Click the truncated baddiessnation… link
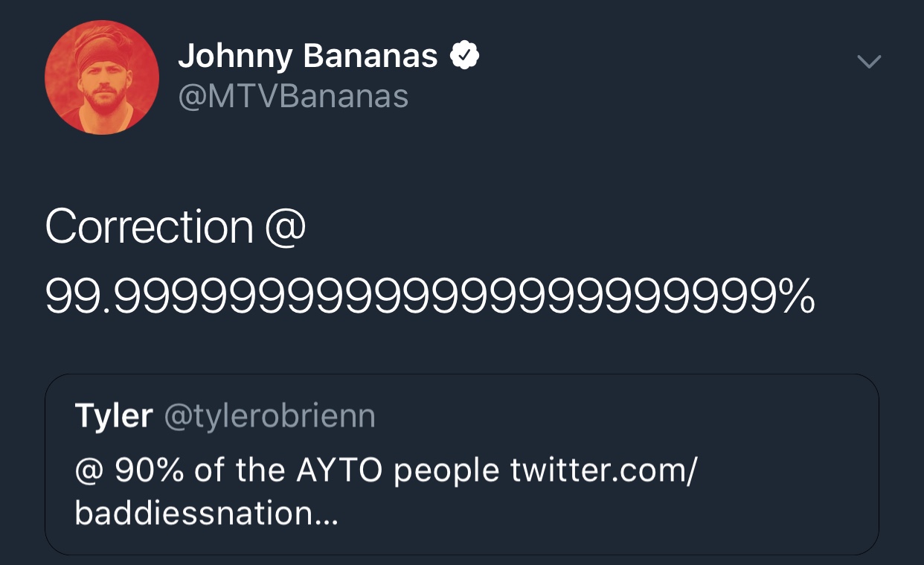The height and width of the screenshot is (565, 924). pyautogui.click(x=207, y=514)
